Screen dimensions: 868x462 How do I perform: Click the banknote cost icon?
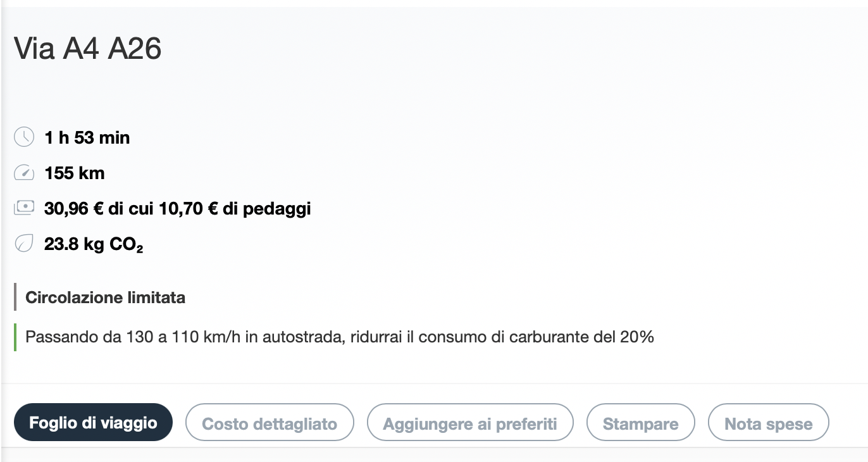23,208
